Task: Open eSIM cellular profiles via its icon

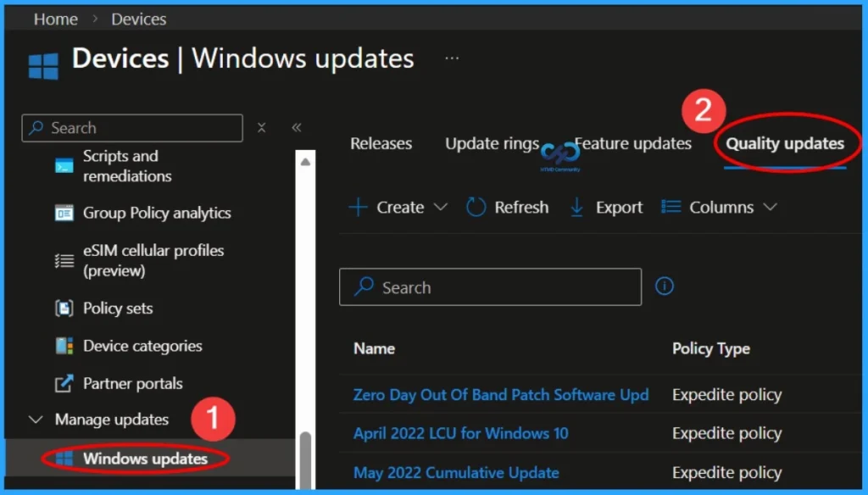Action: [x=66, y=260]
